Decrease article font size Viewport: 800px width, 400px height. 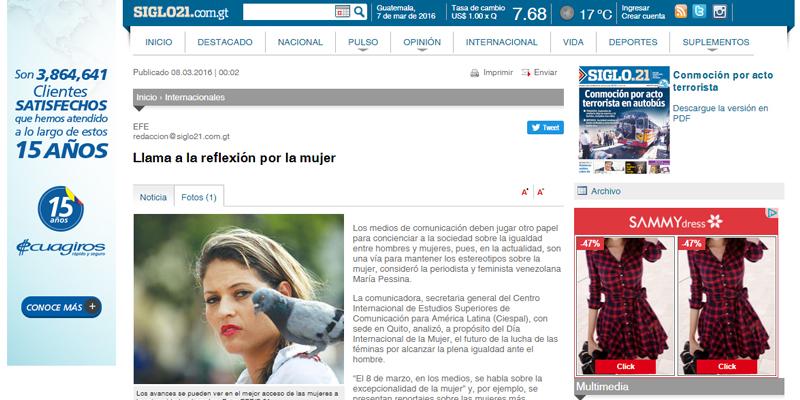pos(541,191)
